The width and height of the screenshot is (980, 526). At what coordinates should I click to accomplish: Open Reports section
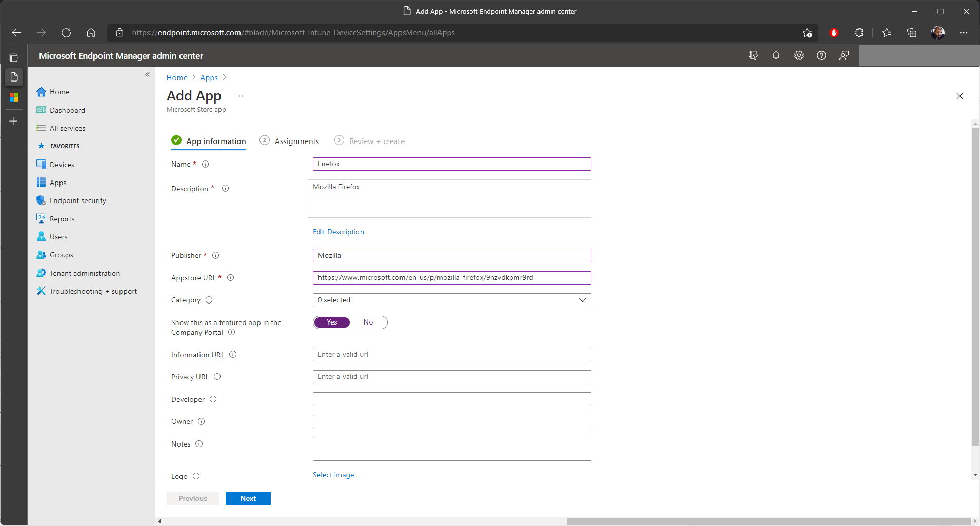62,219
